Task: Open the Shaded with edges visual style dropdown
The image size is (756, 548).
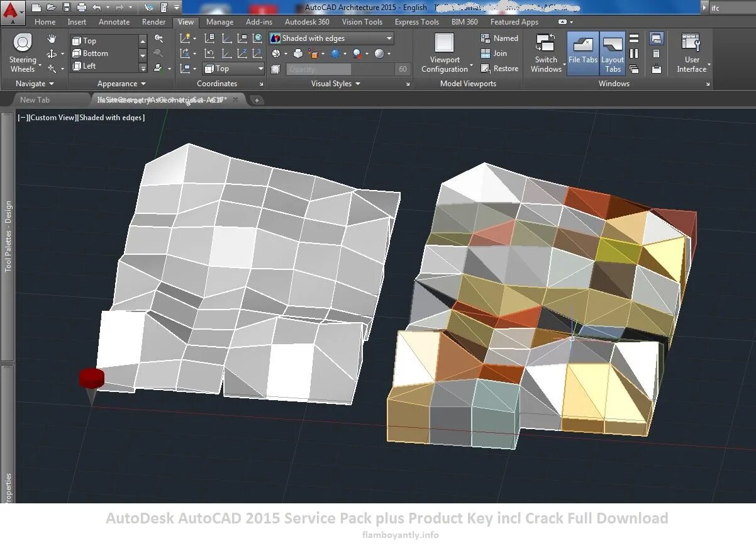Action: pos(331,38)
